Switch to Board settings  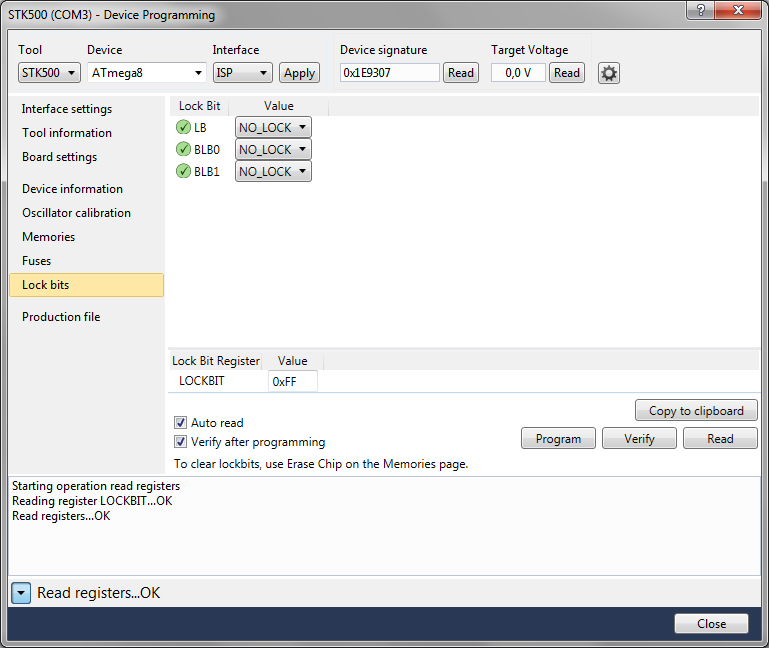[59, 157]
